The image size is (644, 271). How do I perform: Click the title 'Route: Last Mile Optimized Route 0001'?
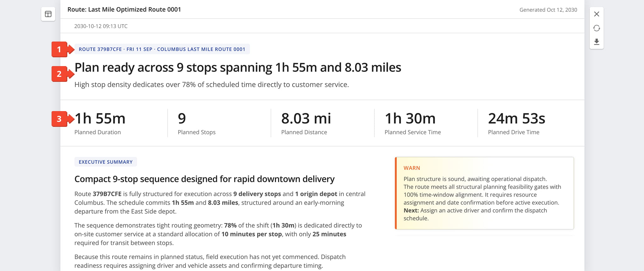tap(124, 9)
